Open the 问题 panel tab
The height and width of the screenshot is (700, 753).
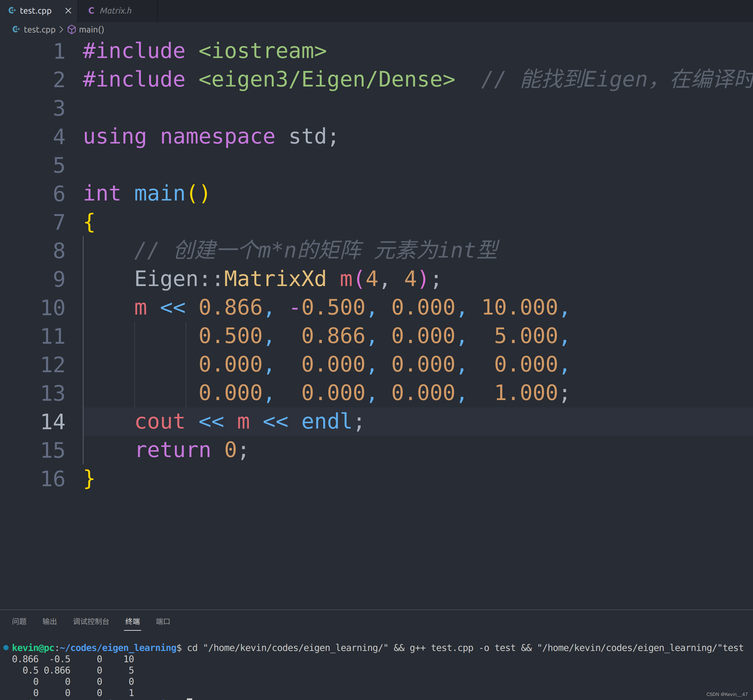[19, 621]
